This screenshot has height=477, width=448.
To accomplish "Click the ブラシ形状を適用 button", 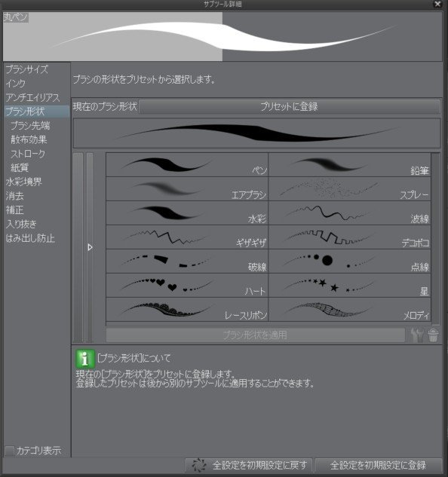I will [x=255, y=335].
